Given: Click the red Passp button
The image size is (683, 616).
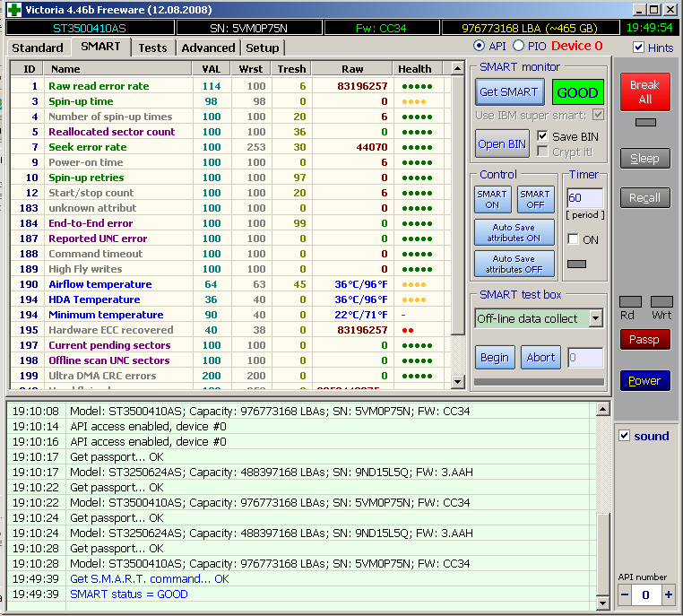Looking at the screenshot, I should point(644,340).
